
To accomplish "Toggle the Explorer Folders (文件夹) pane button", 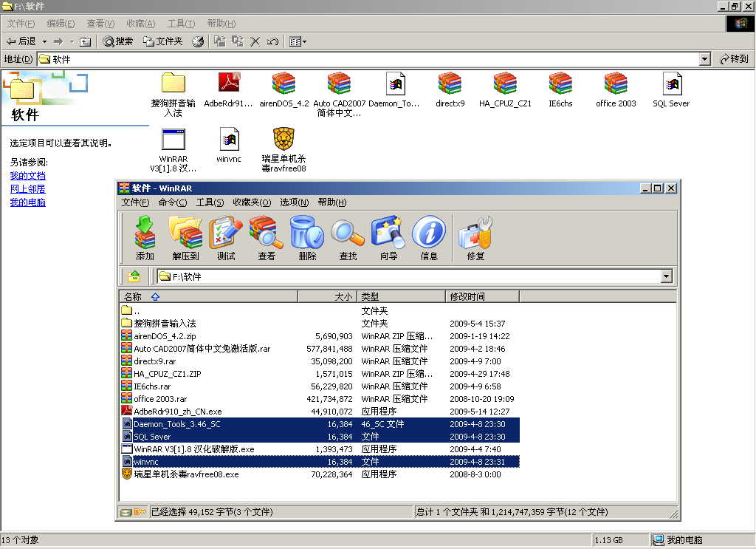I will point(163,41).
